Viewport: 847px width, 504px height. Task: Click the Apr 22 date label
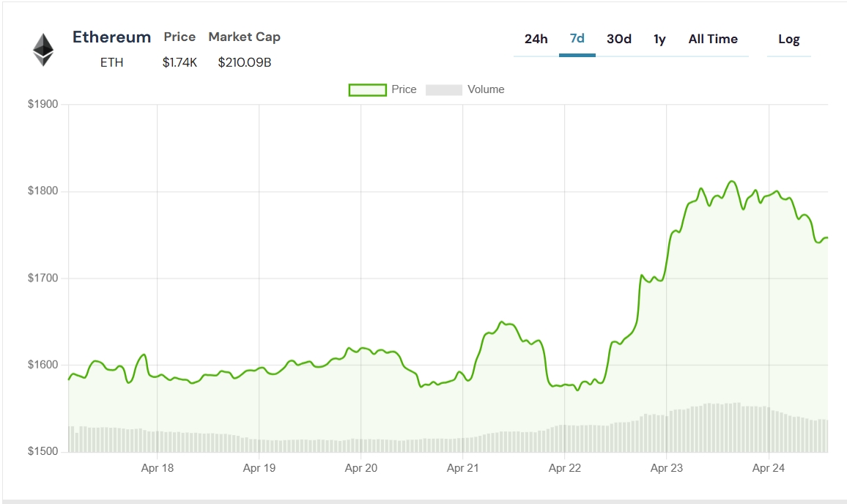[x=564, y=468]
